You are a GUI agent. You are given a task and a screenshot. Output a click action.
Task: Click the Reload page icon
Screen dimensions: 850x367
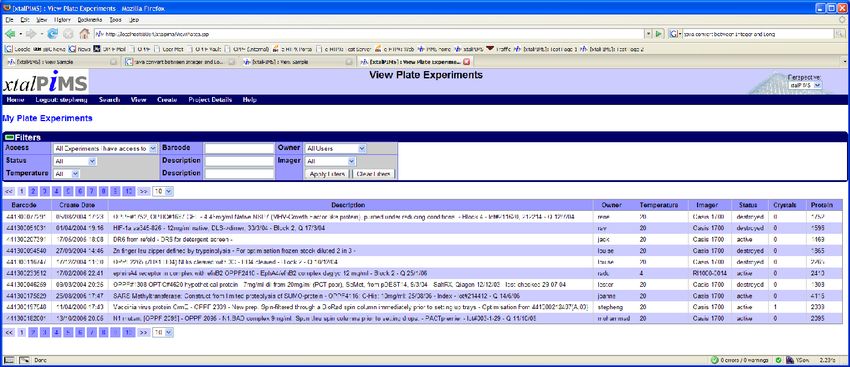click(53, 34)
